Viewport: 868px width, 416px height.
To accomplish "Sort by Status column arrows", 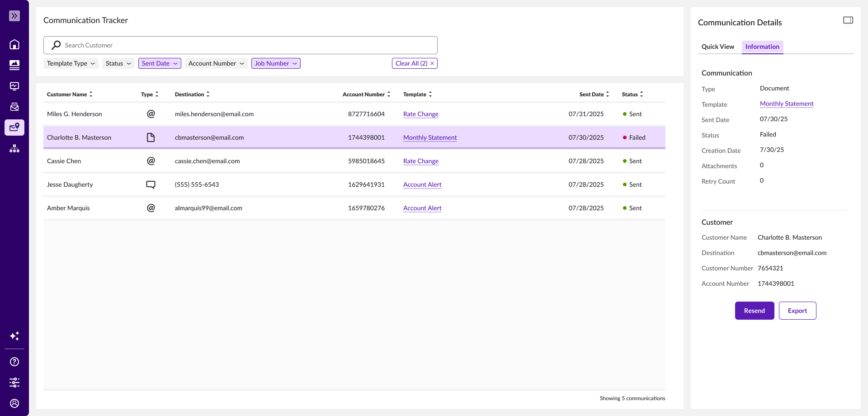I will pyautogui.click(x=642, y=94).
